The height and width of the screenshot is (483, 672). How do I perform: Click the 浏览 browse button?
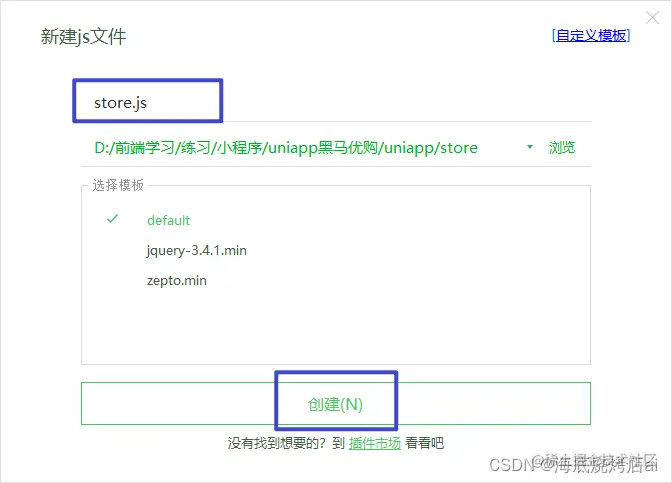(x=562, y=147)
